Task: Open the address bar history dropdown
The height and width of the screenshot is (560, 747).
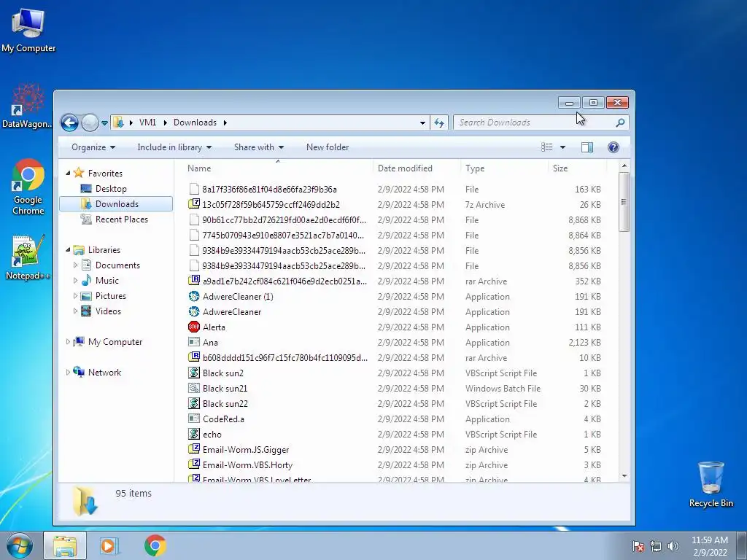Action: click(422, 122)
